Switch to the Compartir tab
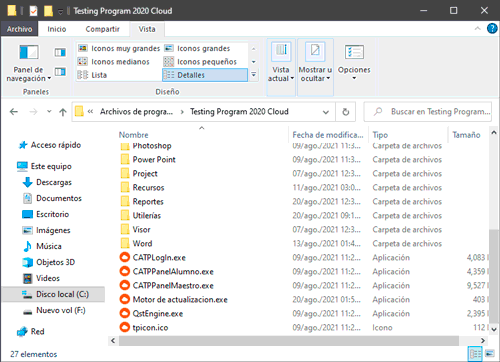Viewport: 500px width, 362px height. tap(102, 29)
